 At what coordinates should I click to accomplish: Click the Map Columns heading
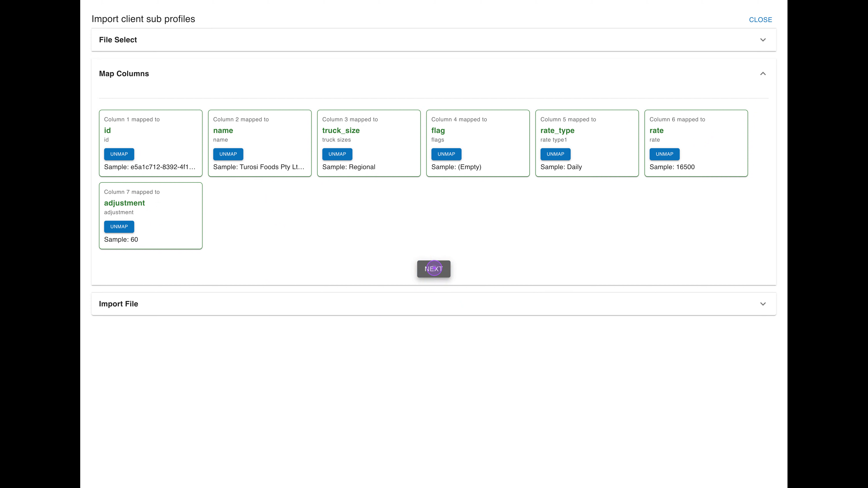(x=124, y=74)
